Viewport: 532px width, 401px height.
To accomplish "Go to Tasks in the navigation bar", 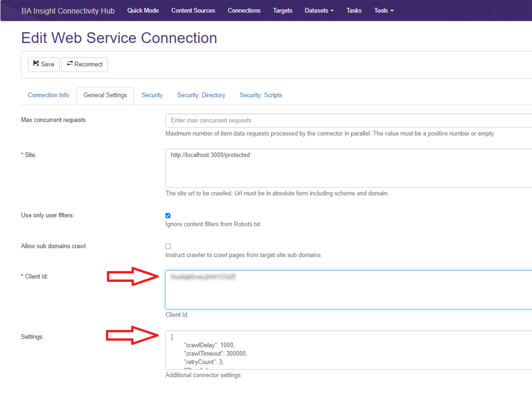I will (x=354, y=11).
